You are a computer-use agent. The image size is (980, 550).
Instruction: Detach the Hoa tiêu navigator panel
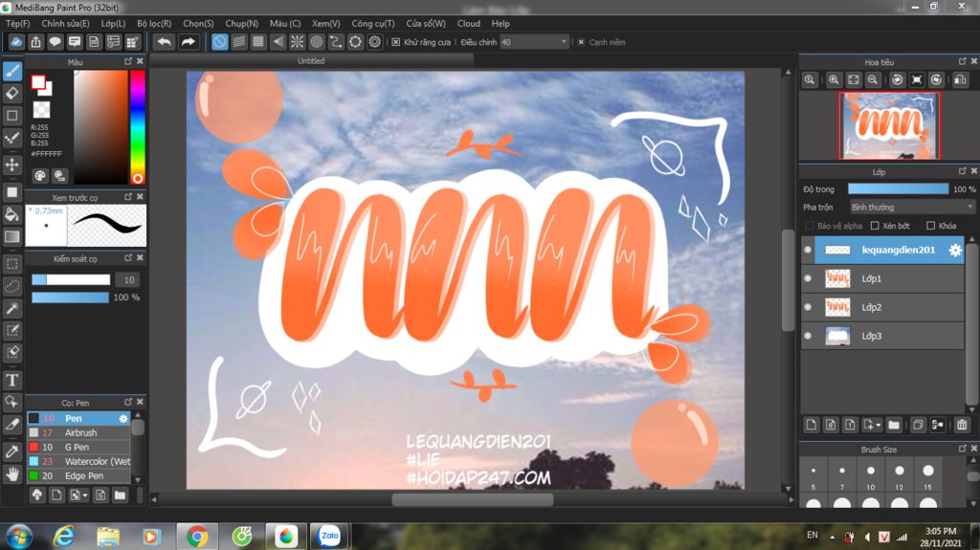click(963, 61)
